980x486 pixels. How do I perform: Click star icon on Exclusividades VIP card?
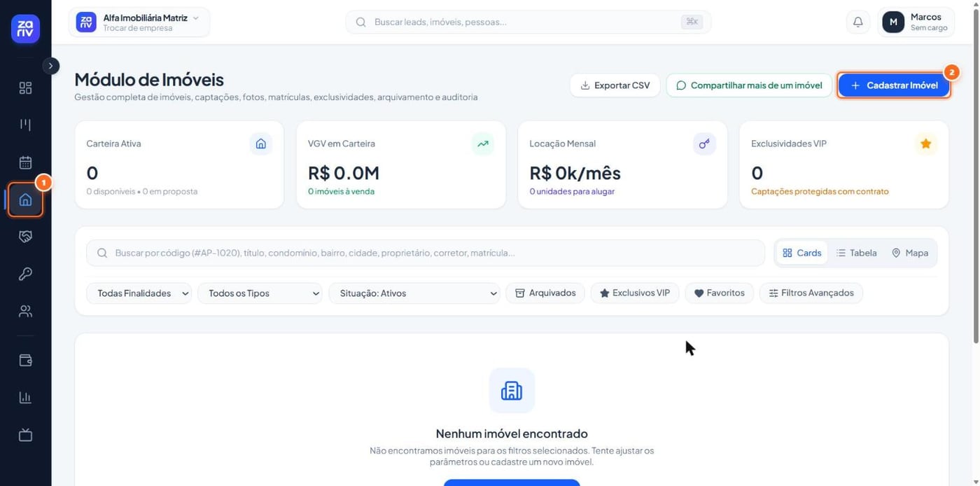click(925, 144)
